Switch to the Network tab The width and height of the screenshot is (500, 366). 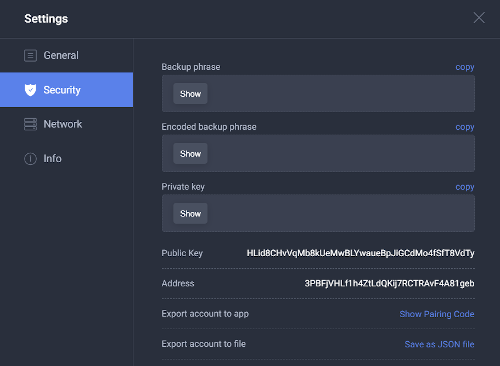pyautogui.click(x=67, y=124)
